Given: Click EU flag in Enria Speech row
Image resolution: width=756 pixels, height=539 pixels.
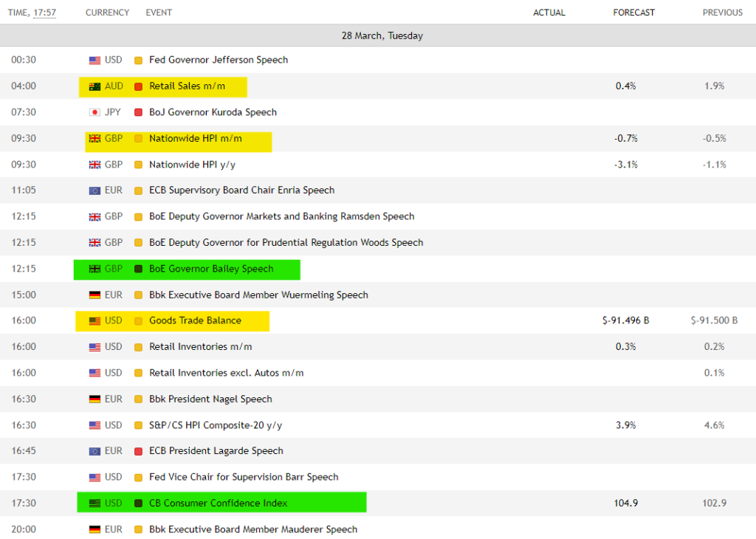Looking at the screenshot, I should [x=94, y=190].
